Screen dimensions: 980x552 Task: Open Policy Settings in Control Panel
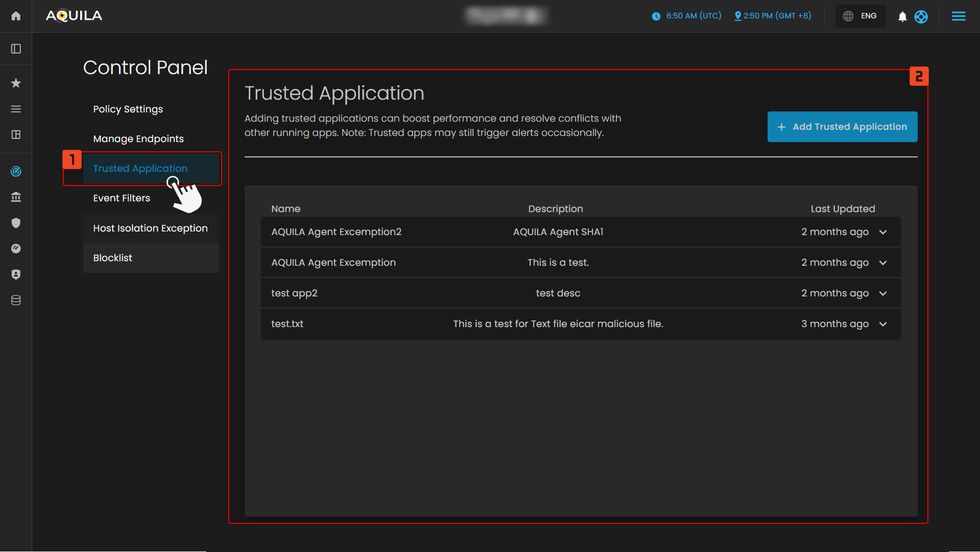pyautogui.click(x=128, y=109)
